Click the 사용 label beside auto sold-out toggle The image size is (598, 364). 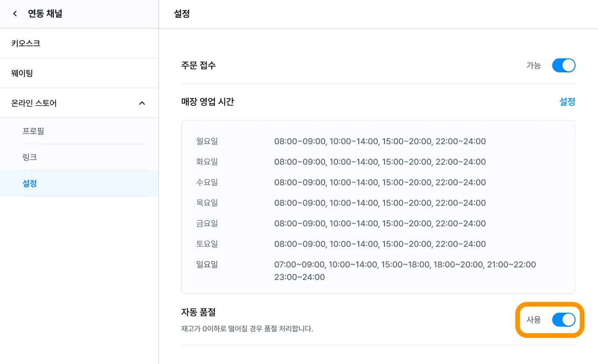click(534, 320)
